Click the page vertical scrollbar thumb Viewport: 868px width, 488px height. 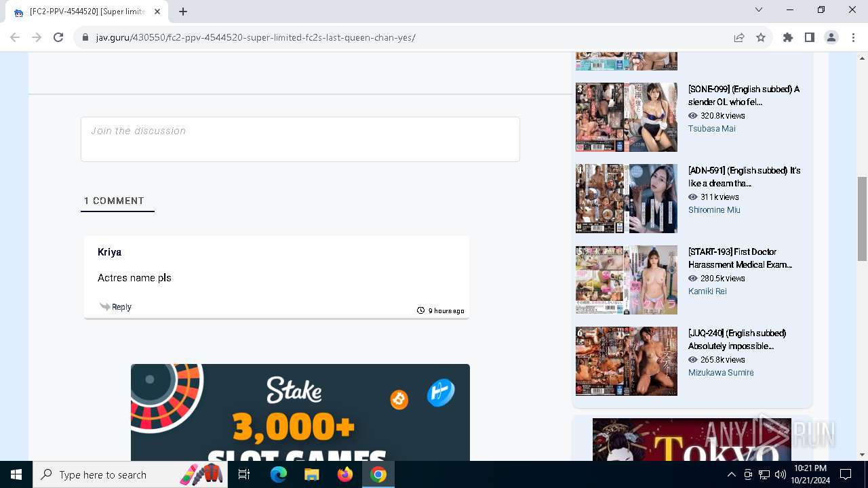coord(862,218)
